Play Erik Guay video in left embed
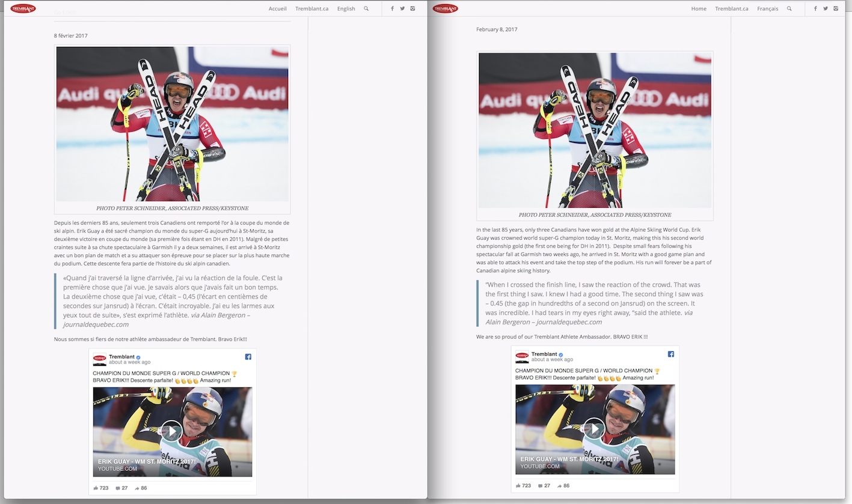The height and width of the screenshot is (504, 852). coord(172,431)
